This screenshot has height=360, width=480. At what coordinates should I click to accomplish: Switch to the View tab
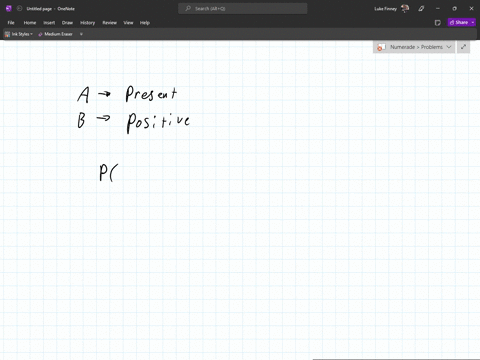[x=128, y=23]
